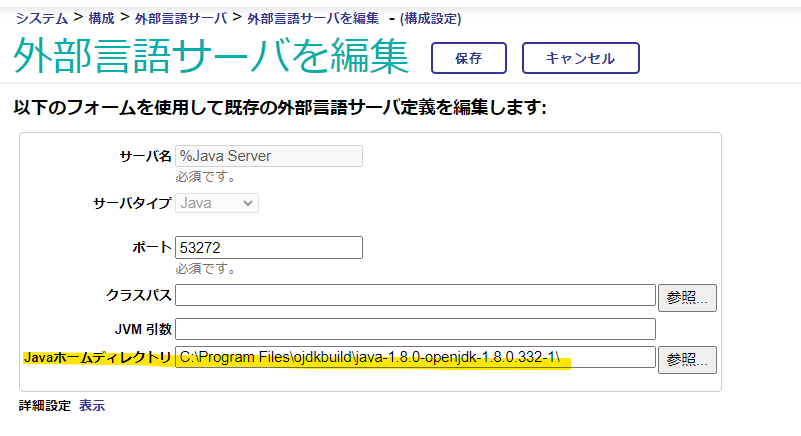801x436 pixels.
Task: Go to the 構成 breadcrumb link
Action: point(102,18)
